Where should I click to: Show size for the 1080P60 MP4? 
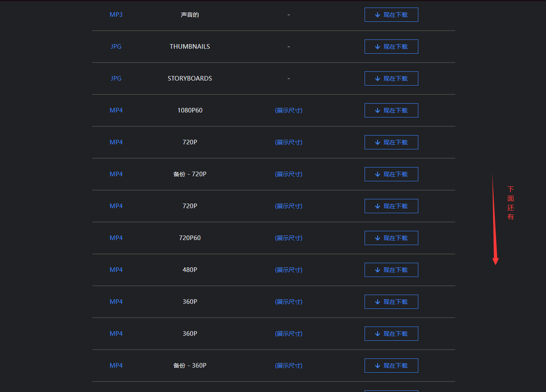(x=289, y=110)
